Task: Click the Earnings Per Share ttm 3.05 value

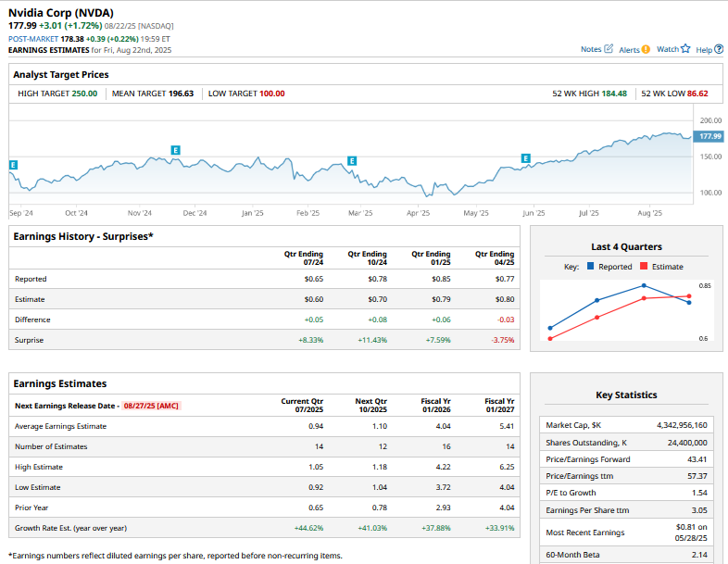Action: point(699,510)
